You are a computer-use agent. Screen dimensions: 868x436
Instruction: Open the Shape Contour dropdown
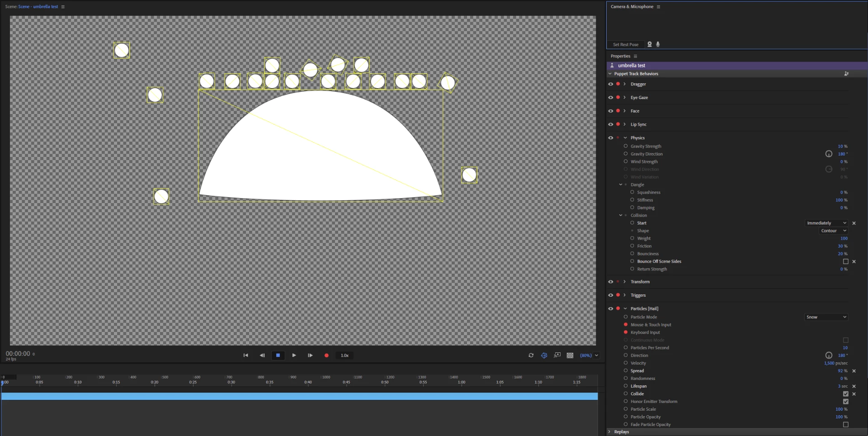(x=834, y=231)
